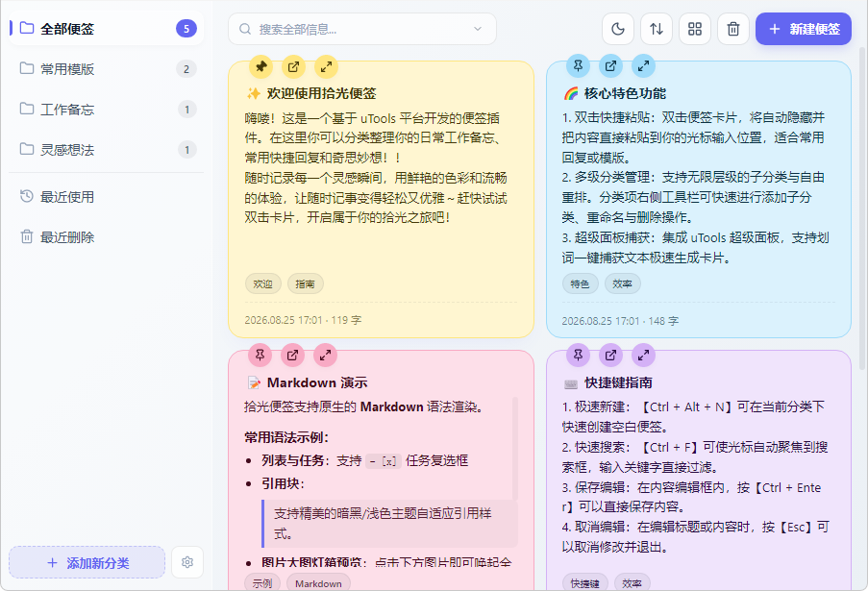This screenshot has width=868, height=591.
Task: Click the 添加新分类 button
Action: click(87, 563)
